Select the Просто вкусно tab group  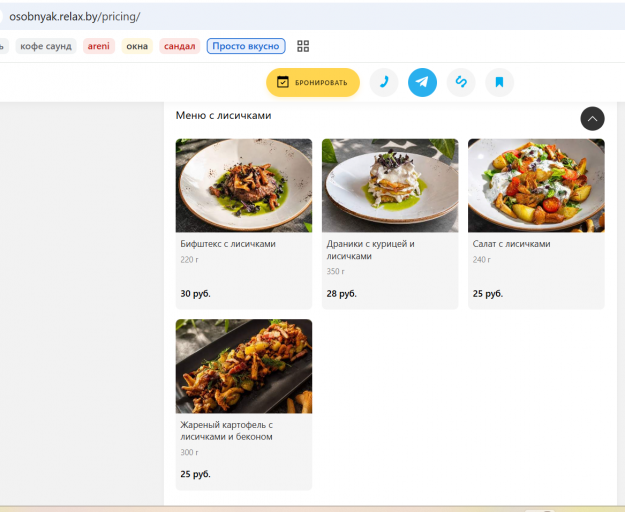coord(246,46)
